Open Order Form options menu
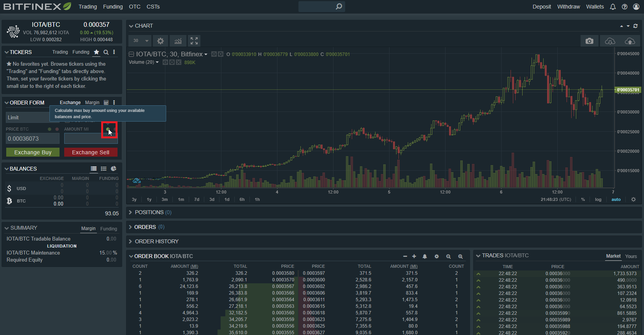 tap(114, 103)
